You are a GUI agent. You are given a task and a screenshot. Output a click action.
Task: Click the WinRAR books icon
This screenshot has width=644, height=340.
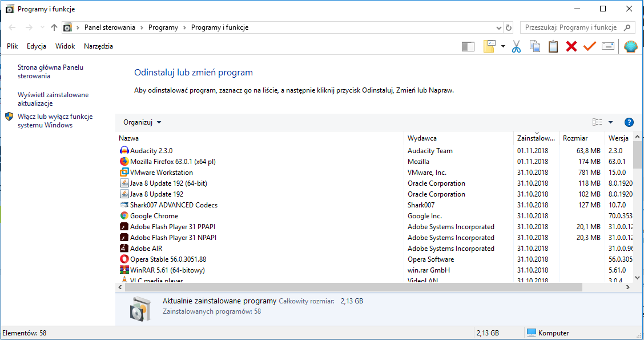[124, 270]
